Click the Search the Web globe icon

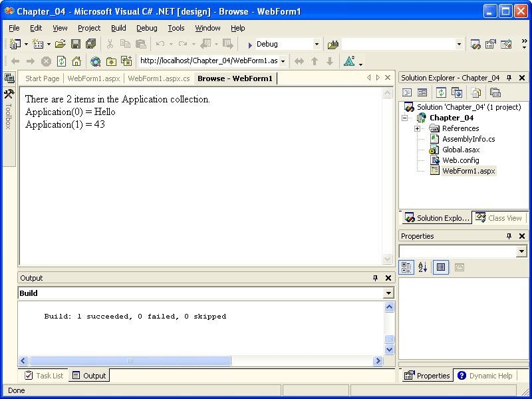coord(95,61)
